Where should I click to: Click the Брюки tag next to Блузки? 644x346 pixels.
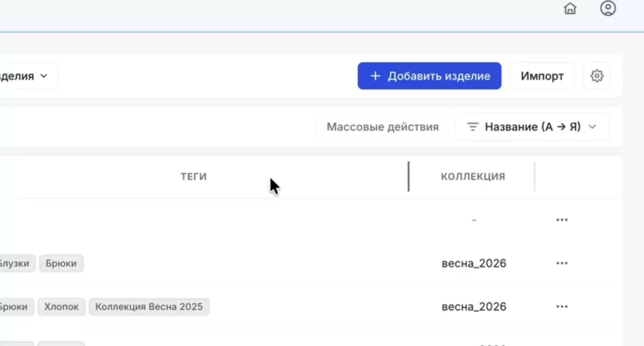(61, 263)
